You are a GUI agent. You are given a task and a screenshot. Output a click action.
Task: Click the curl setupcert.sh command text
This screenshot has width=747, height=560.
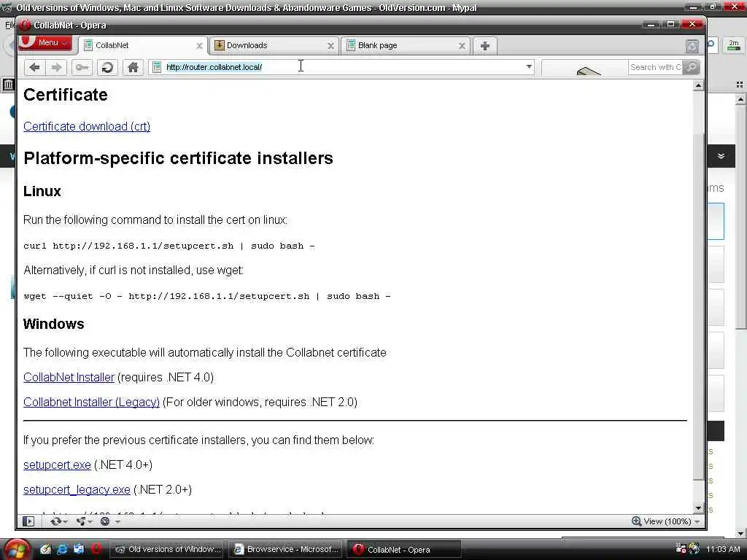click(169, 246)
